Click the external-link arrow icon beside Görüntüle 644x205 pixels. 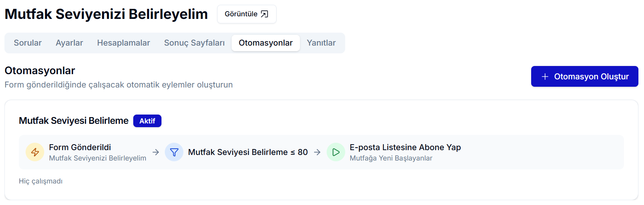[264, 14]
